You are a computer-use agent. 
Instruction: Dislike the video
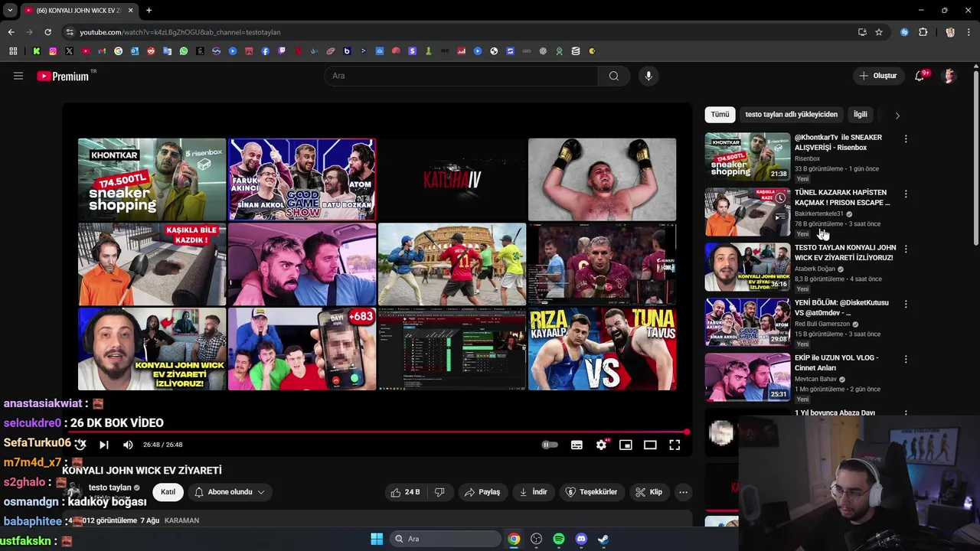tap(439, 492)
